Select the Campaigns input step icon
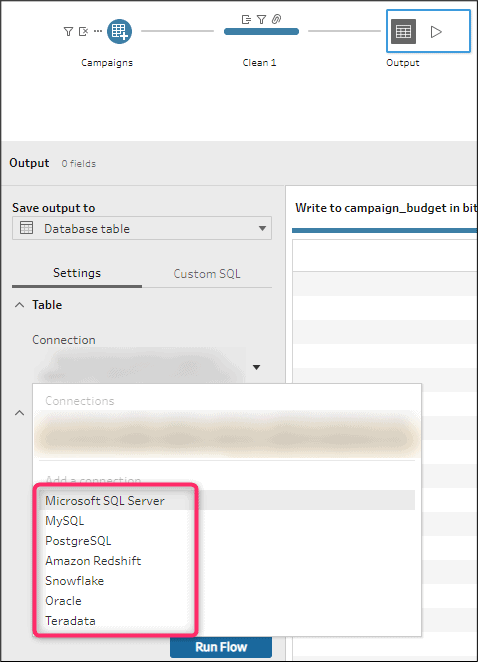The height and width of the screenshot is (662, 478). pos(119,32)
